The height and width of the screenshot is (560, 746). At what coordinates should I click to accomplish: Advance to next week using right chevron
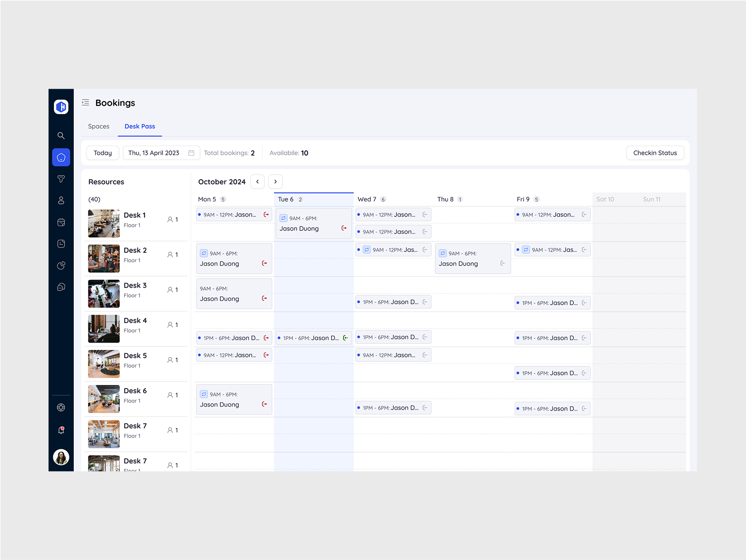click(x=275, y=181)
